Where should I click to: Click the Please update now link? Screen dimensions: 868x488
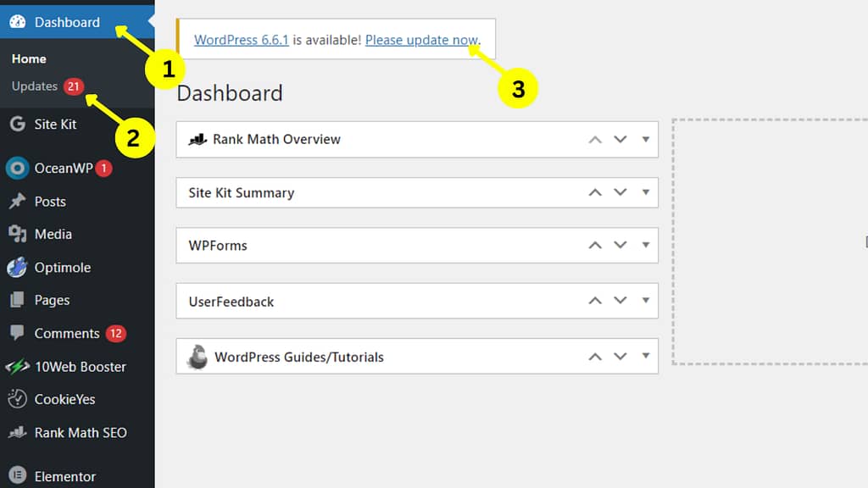(423, 40)
